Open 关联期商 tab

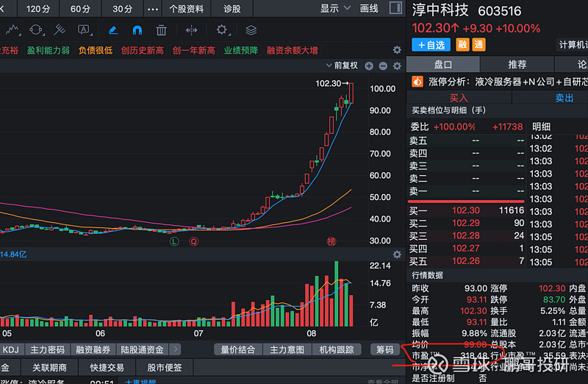(x=49, y=368)
